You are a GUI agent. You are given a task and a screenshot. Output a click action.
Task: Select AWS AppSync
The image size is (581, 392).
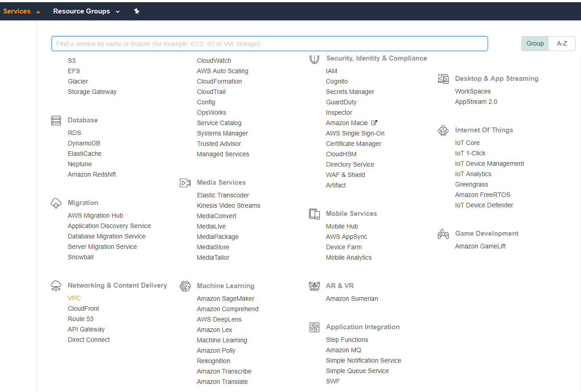click(347, 237)
